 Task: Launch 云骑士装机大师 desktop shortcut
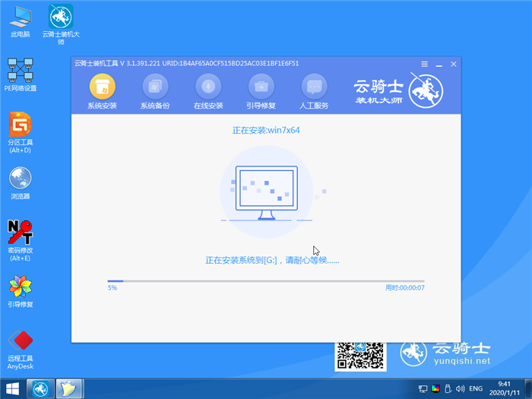(61, 24)
